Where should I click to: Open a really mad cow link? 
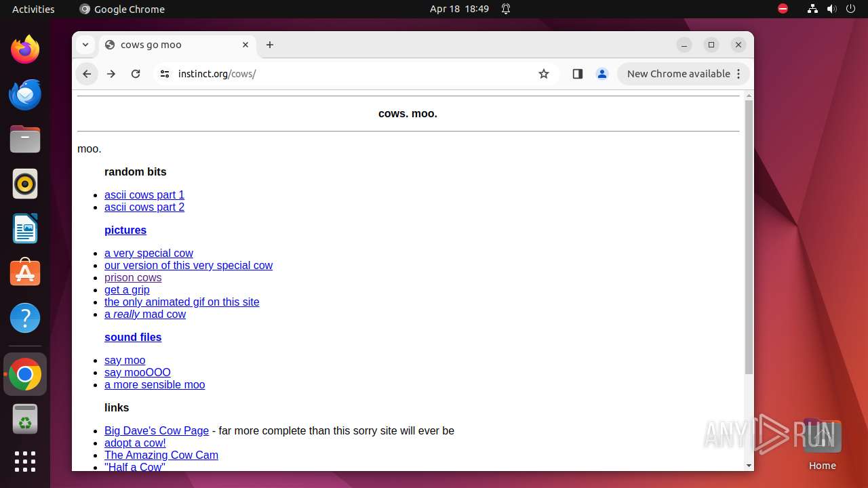(x=145, y=314)
